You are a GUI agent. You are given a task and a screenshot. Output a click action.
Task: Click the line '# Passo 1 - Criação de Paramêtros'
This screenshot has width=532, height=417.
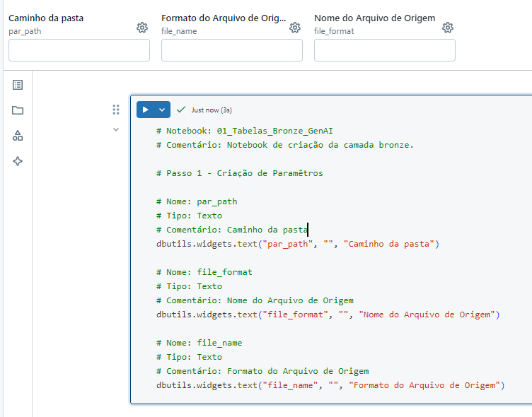pyautogui.click(x=240, y=173)
